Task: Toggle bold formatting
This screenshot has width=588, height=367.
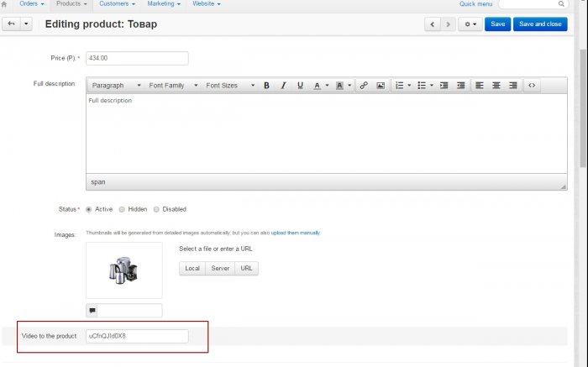Action: click(266, 86)
